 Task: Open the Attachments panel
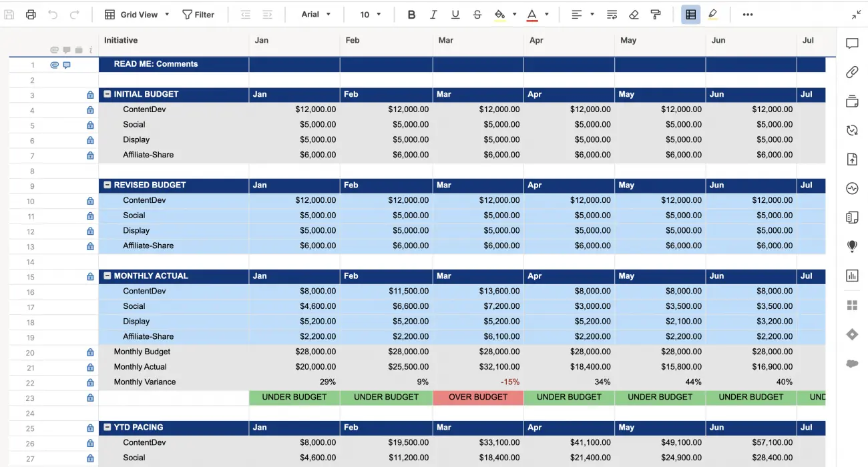851,72
